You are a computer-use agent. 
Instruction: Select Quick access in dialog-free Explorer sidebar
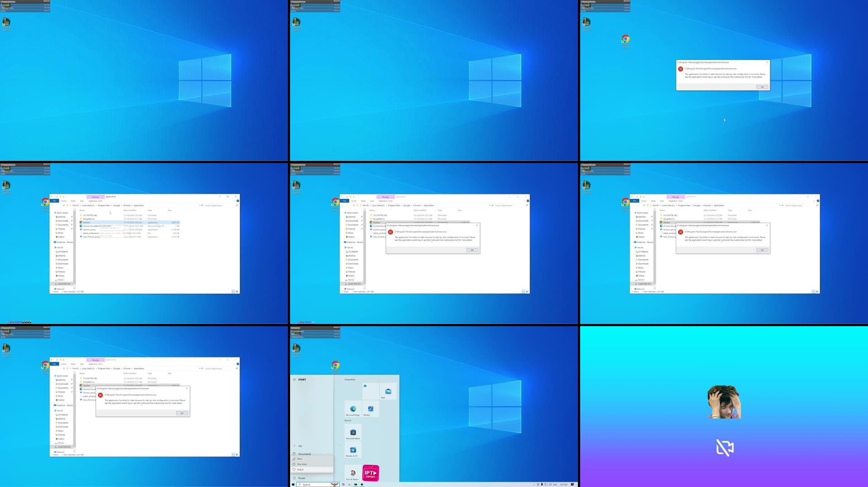[x=61, y=212]
